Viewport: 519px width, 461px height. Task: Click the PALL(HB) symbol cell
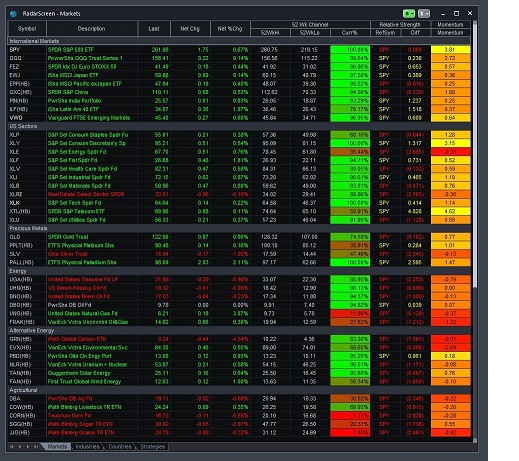(27, 262)
